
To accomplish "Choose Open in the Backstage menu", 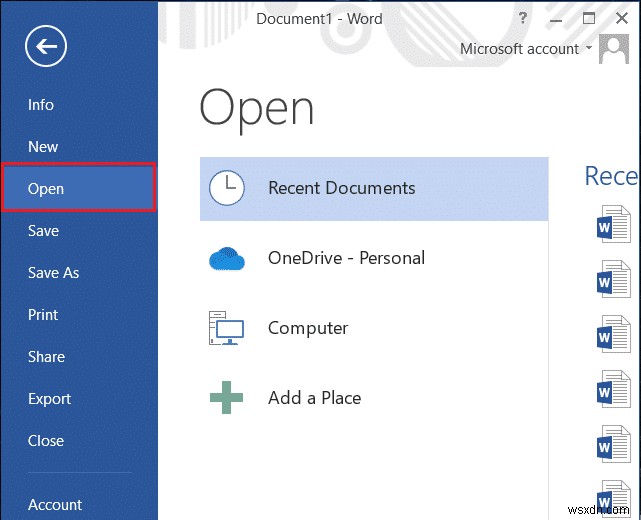I will point(78,188).
